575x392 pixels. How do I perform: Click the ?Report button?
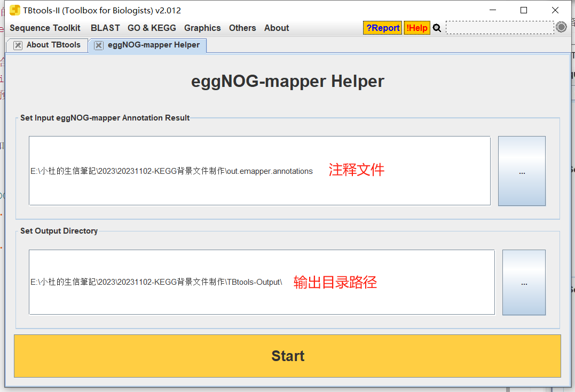[382, 28]
